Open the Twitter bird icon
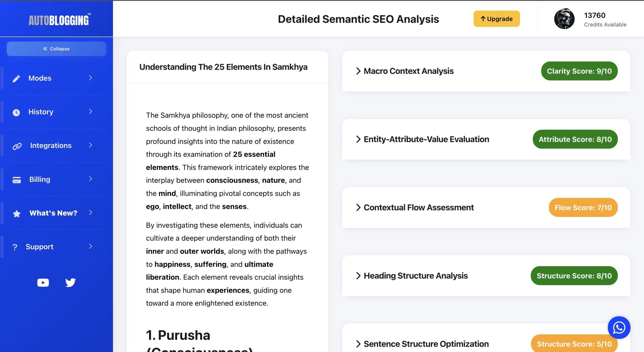644x352 pixels. [70, 283]
